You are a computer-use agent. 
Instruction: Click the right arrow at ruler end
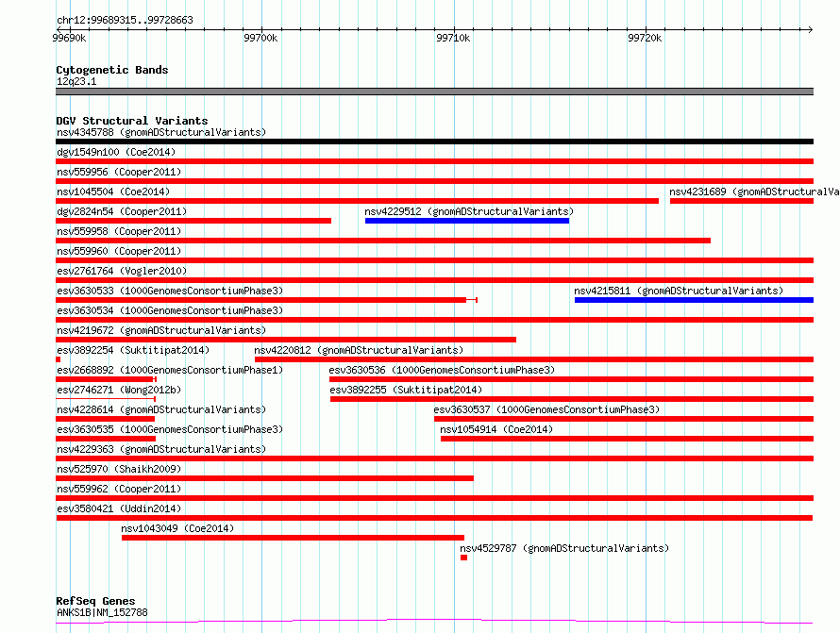click(x=811, y=29)
